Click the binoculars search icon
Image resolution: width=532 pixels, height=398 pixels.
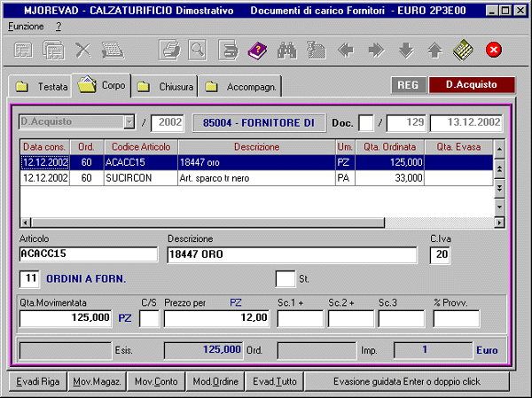(x=287, y=51)
